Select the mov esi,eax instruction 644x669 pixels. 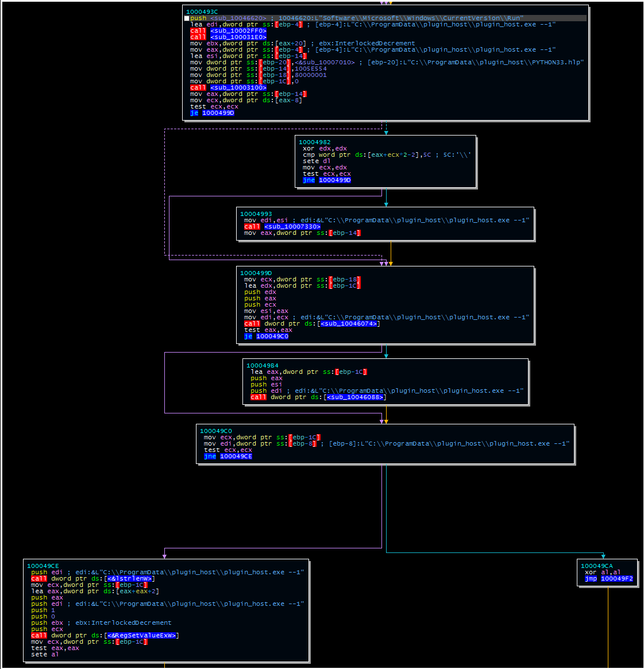click(x=266, y=311)
